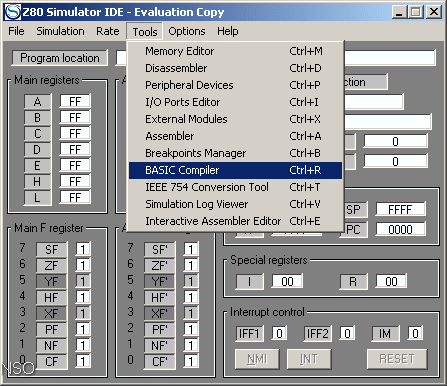Image resolution: width=447 pixels, height=386 pixels.
Task: Click the B register label button
Action: (37, 118)
